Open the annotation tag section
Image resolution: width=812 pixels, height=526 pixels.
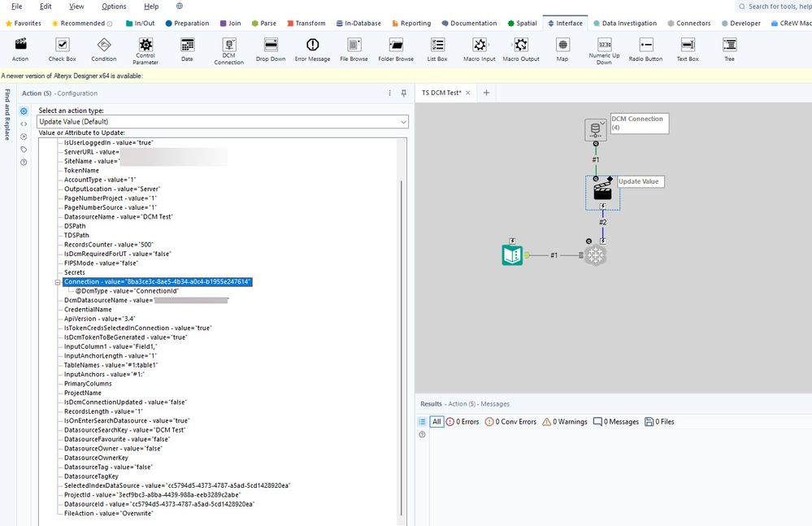pos(24,150)
